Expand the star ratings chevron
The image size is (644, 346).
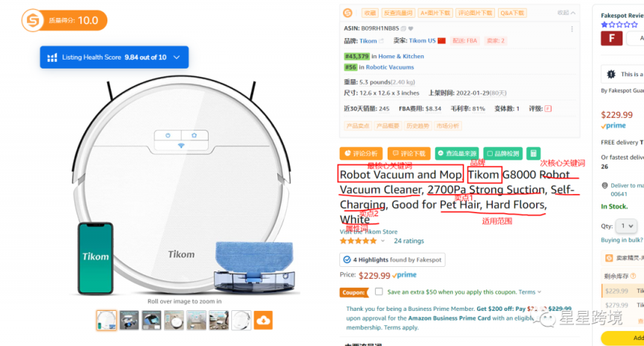383,241
